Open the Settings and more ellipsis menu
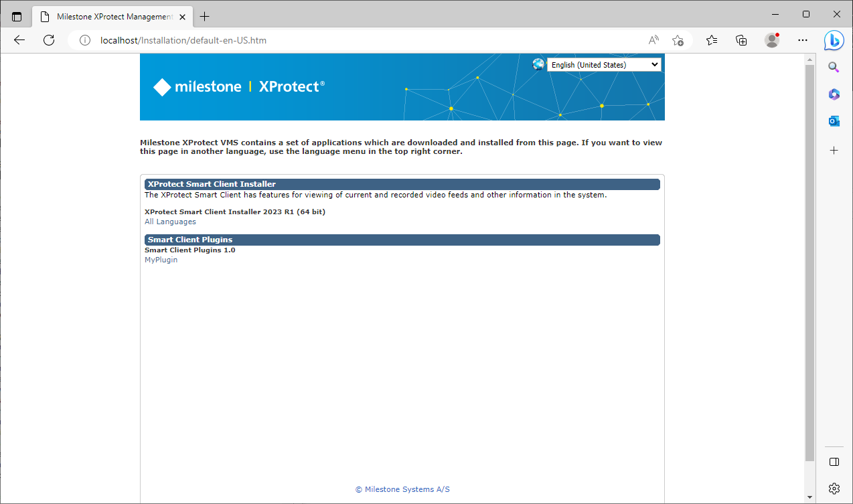The height and width of the screenshot is (504, 853). [x=803, y=40]
